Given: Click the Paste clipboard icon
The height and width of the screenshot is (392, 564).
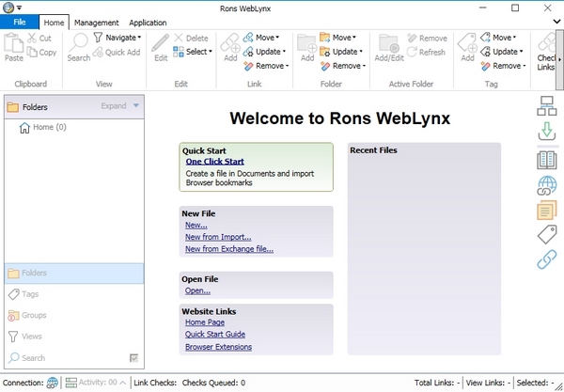Looking at the screenshot, I should (x=13, y=43).
